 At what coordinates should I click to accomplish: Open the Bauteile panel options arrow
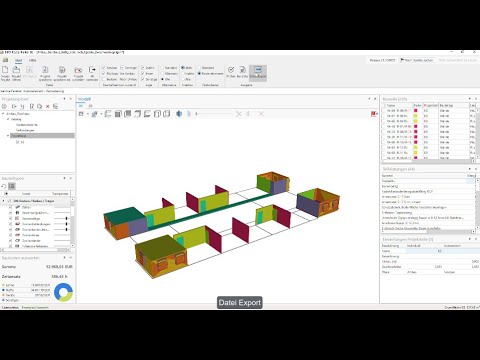click(470, 99)
